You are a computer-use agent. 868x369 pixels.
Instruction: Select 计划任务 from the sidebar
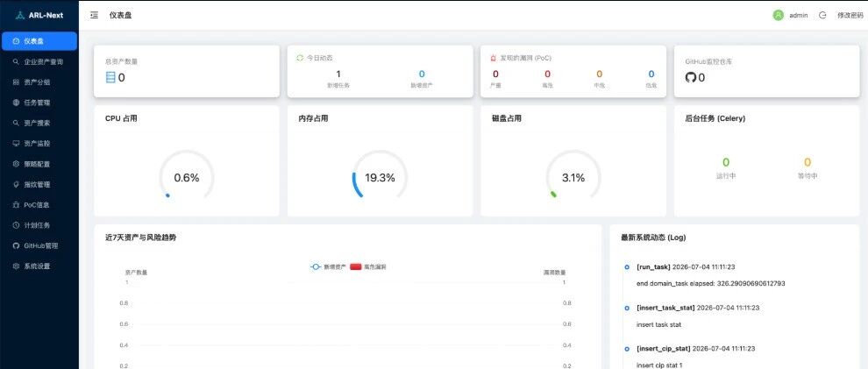tap(39, 225)
